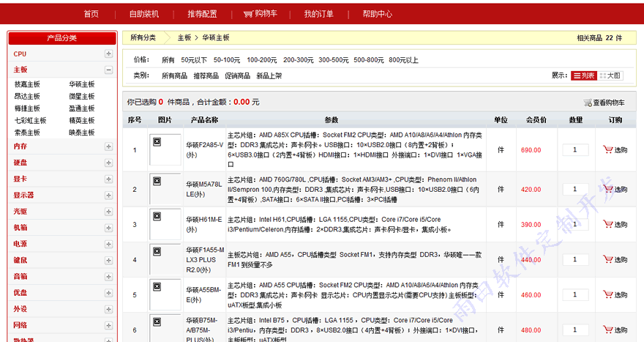Click 主板 in the breadcrumb
The height and width of the screenshot is (342, 644).
[x=184, y=38]
